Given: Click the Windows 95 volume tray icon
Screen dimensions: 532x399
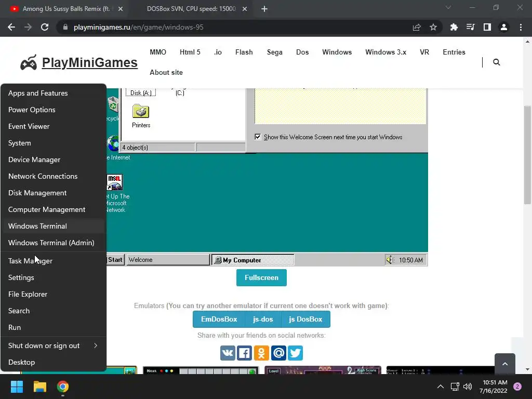Looking at the screenshot, I should point(390,260).
